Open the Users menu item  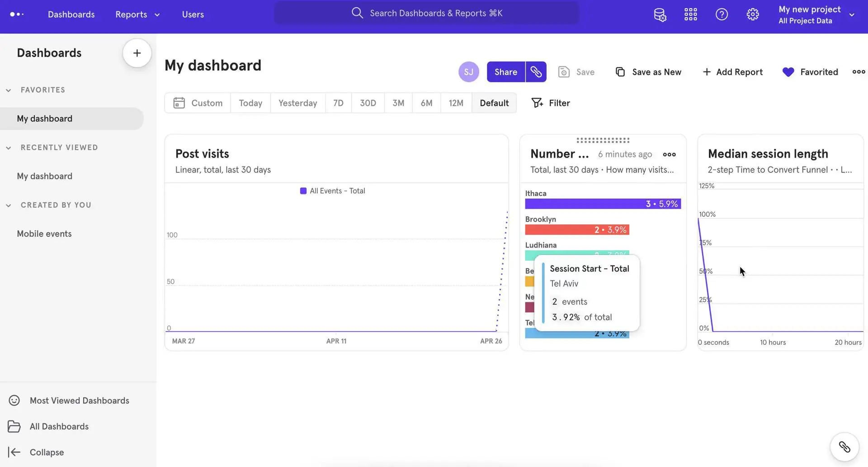tap(193, 14)
